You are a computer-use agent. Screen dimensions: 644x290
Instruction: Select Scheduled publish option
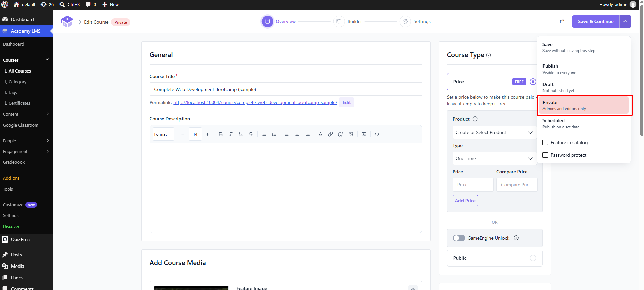pos(583,124)
